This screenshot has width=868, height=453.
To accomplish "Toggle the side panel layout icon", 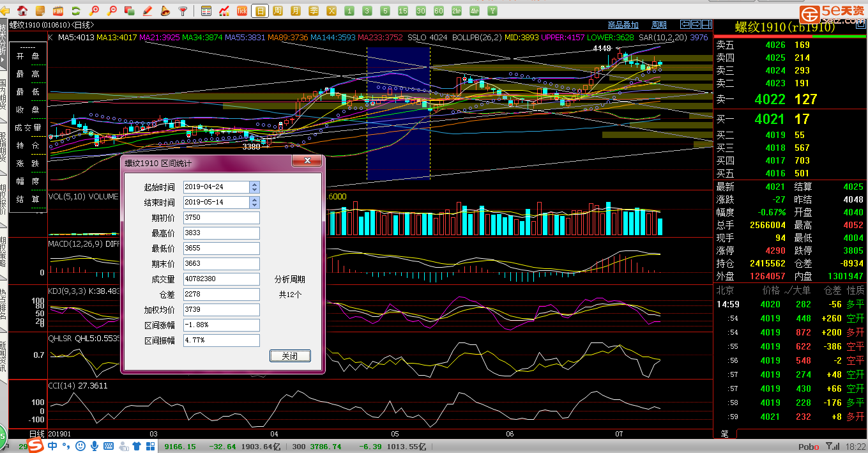I will 706,24.
